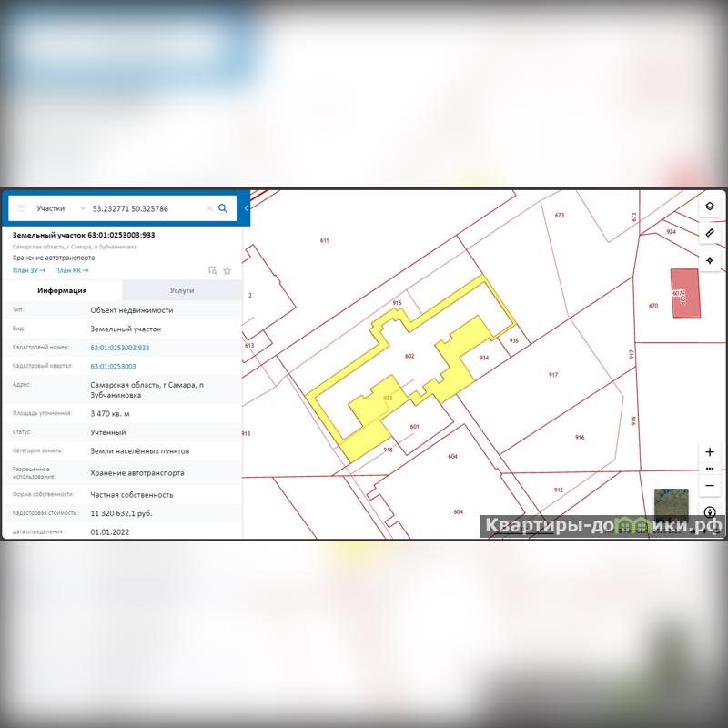Click the locate-me geolocation icon

pos(710,260)
